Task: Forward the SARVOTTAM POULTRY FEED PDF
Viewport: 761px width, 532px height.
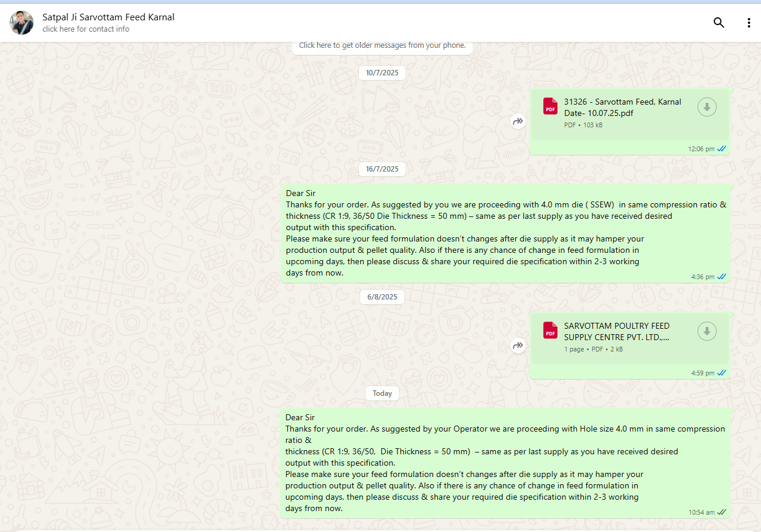Action: (x=518, y=346)
